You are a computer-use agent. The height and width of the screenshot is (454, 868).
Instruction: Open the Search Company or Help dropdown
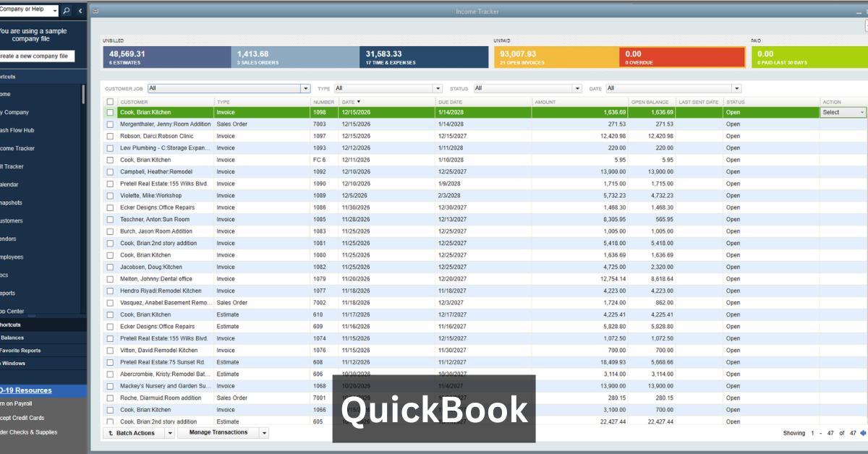click(x=55, y=11)
